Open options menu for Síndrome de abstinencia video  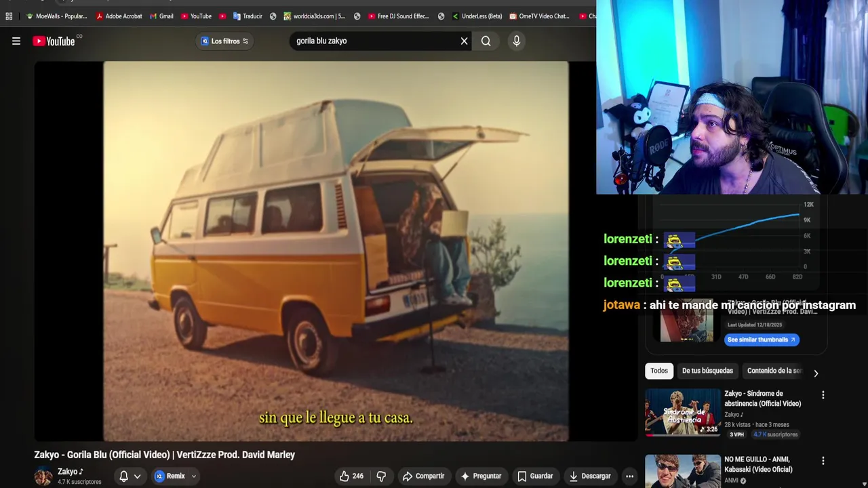click(x=823, y=395)
